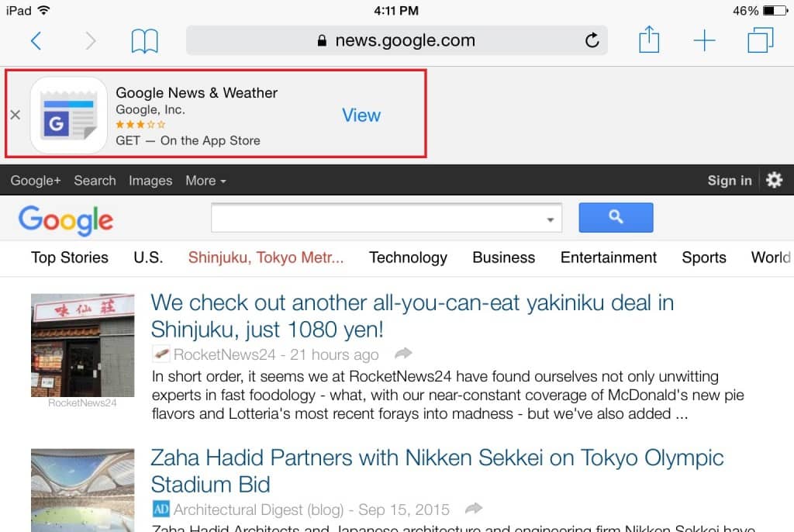
Task: Add a new tab with plus icon
Action: (x=704, y=40)
